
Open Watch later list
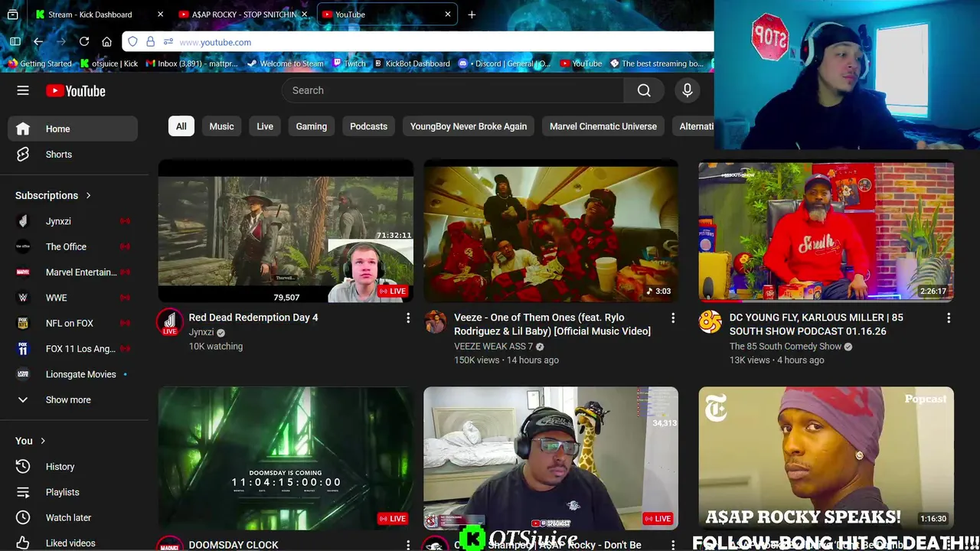[73, 517]
